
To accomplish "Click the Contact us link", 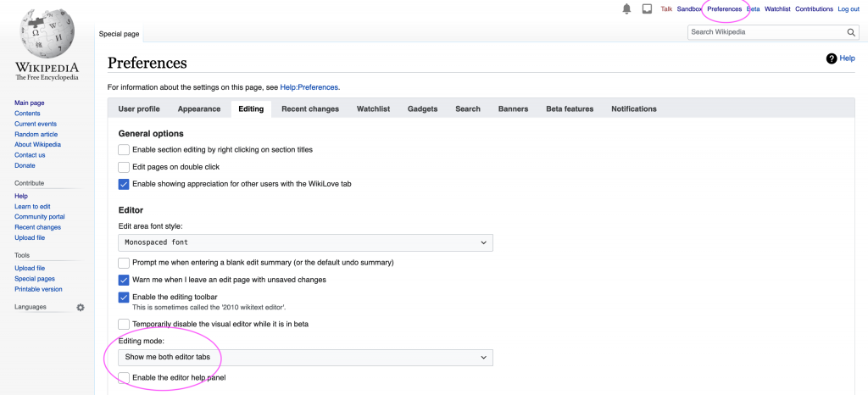I will pyautogui.click(x=30, y=155).
